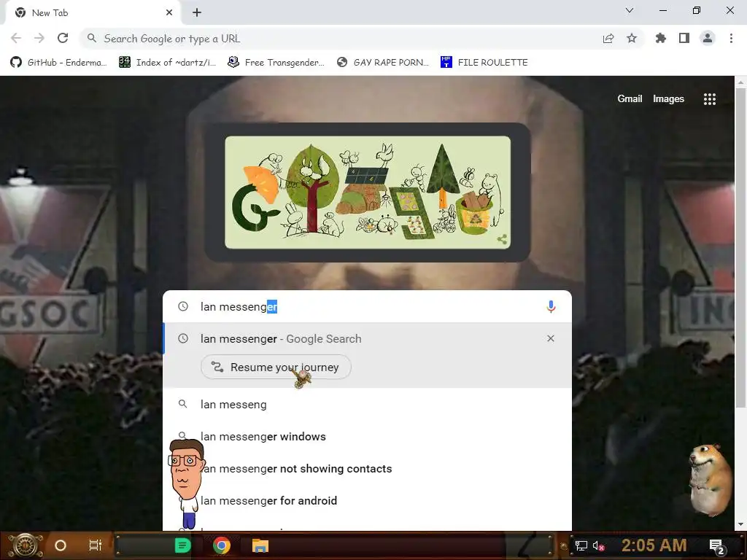Open the Google apps grid
747x560 pixels.
(710, 99)
